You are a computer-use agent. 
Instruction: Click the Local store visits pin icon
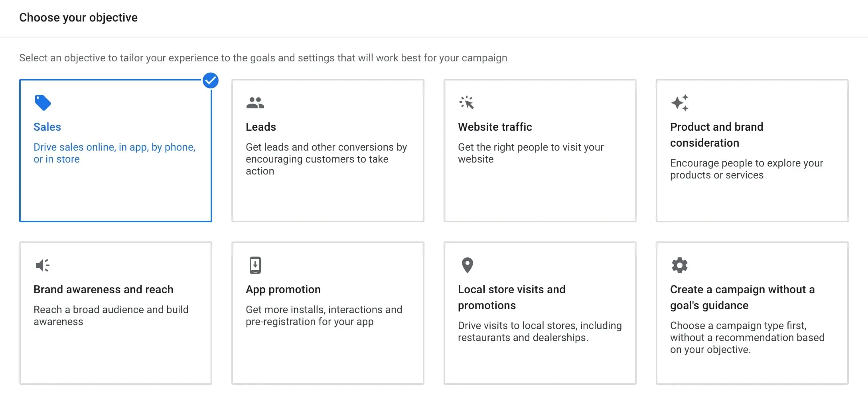[467, 265]
